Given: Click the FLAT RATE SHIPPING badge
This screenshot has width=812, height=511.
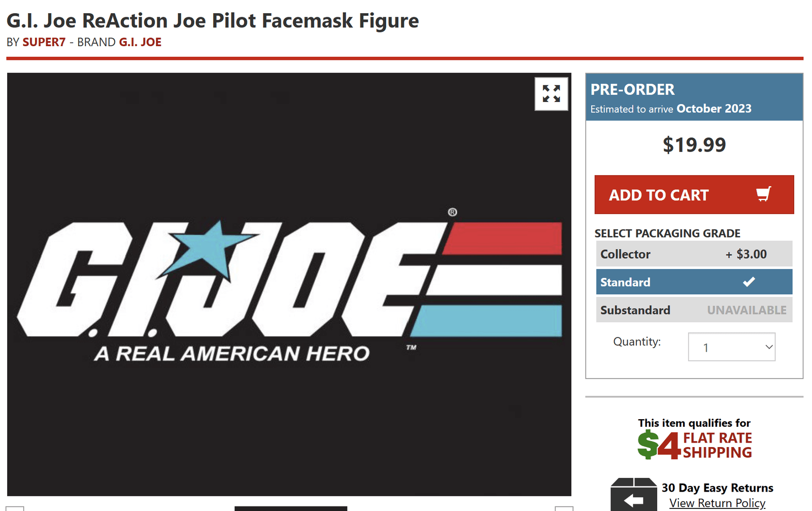Looking at the screenshot, I should point(717,443).
